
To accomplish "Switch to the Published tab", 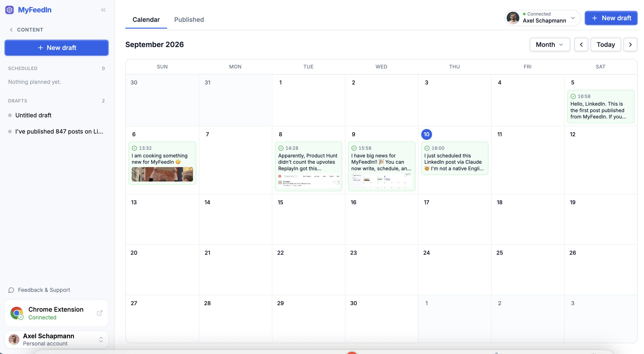I will point(189,19).
